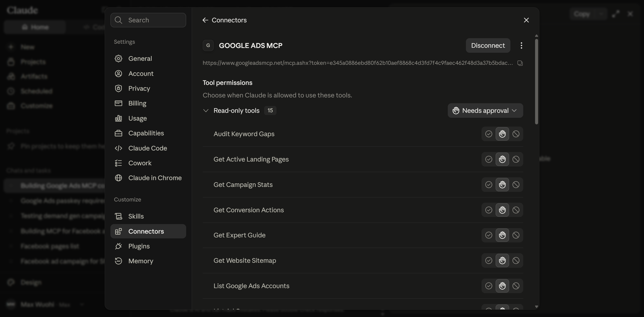This screenshot has width=644, height=317.
Task: Click the tool permissions scrollbar thumb
Action: [536, 82]
